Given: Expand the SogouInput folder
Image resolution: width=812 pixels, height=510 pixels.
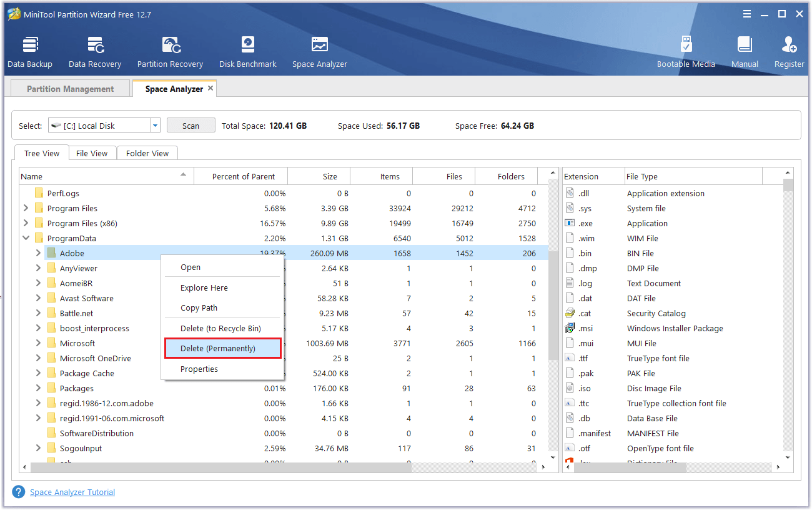Looking at the screenshot, I should [x=38, y=448].
